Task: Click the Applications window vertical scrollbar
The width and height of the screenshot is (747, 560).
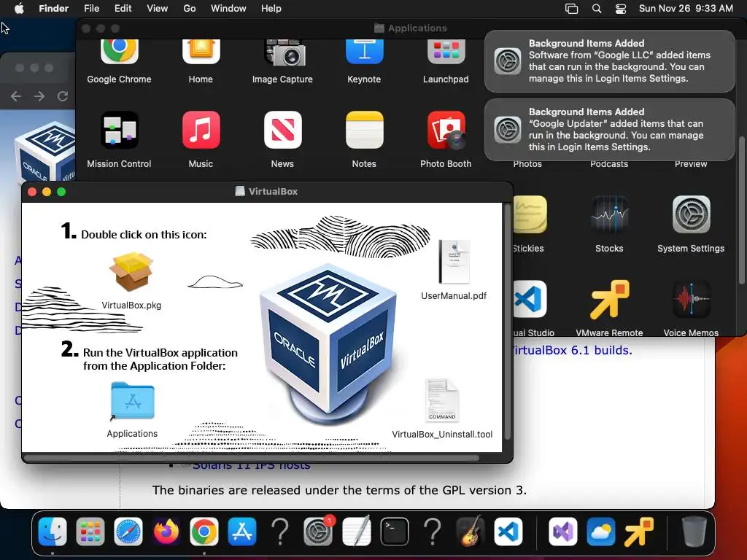Action: coord(742,209)
